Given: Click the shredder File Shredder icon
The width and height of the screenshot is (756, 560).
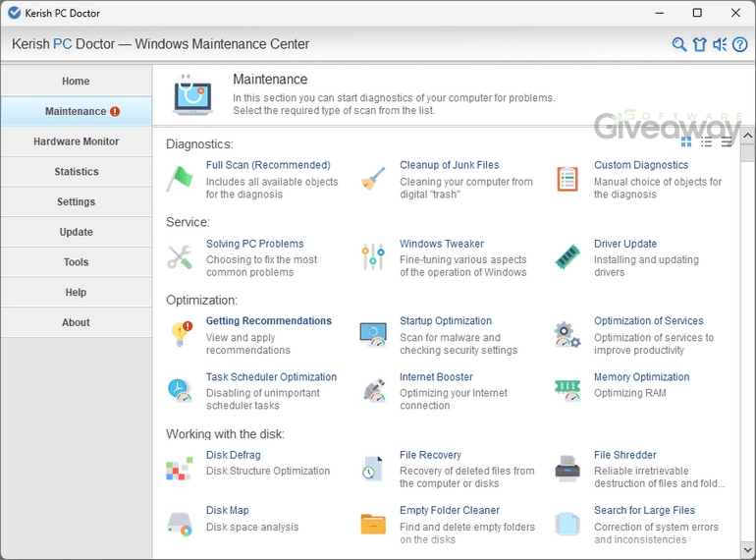Looking at the screenshot, I should [x=567, y=469].
